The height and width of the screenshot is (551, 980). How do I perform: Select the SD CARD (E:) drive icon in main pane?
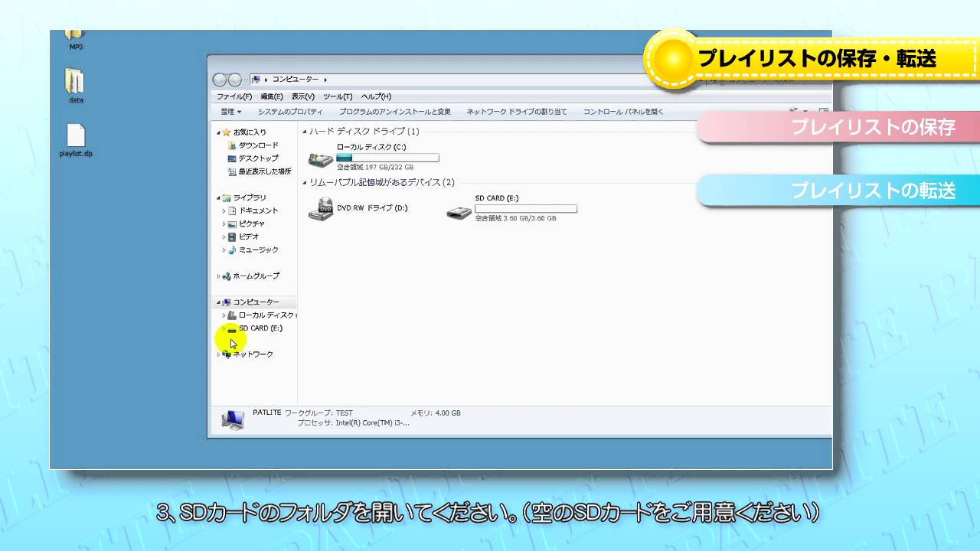(459, 213)
